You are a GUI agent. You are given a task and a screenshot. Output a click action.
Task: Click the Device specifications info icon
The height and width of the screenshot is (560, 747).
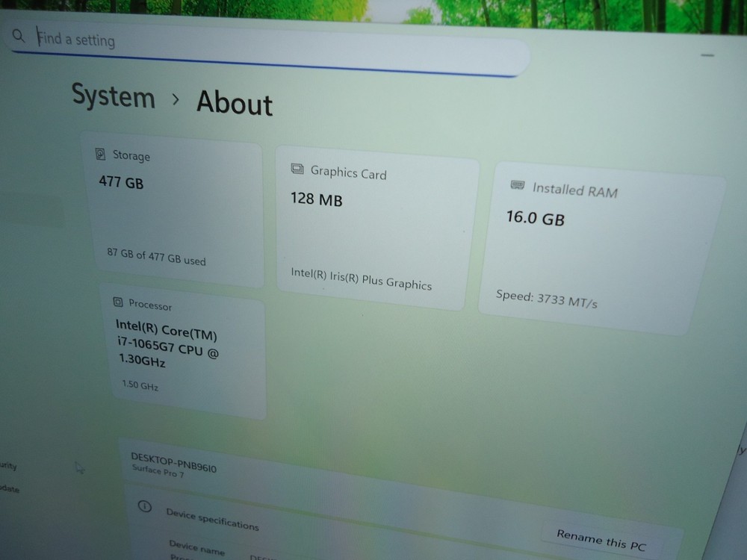[x=145, y=506]
